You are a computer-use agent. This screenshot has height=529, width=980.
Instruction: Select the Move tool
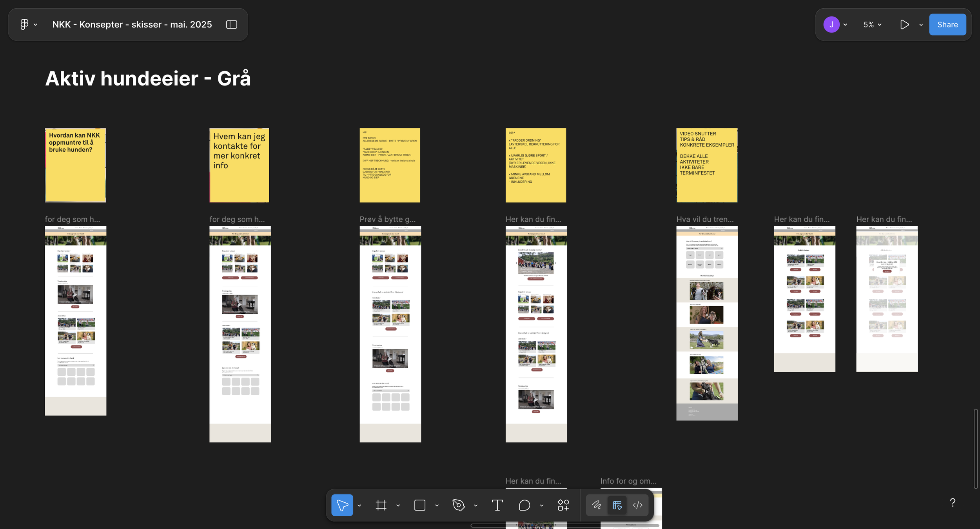(342, 505)
